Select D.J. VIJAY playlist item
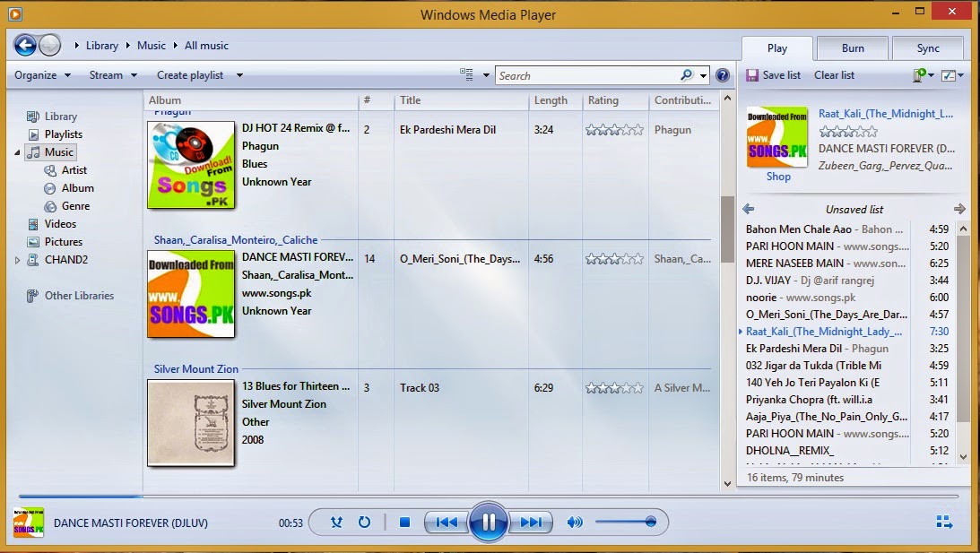The image size is (980, 553). [847, 280]
